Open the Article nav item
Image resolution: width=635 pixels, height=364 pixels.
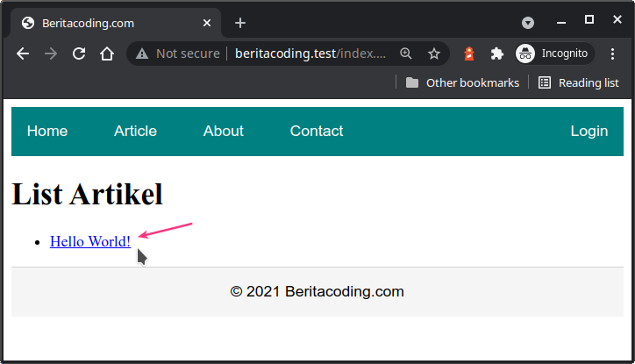135,132
